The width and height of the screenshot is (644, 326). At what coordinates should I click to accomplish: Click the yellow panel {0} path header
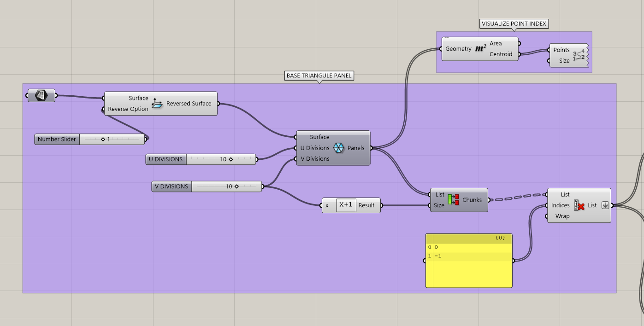500,238
